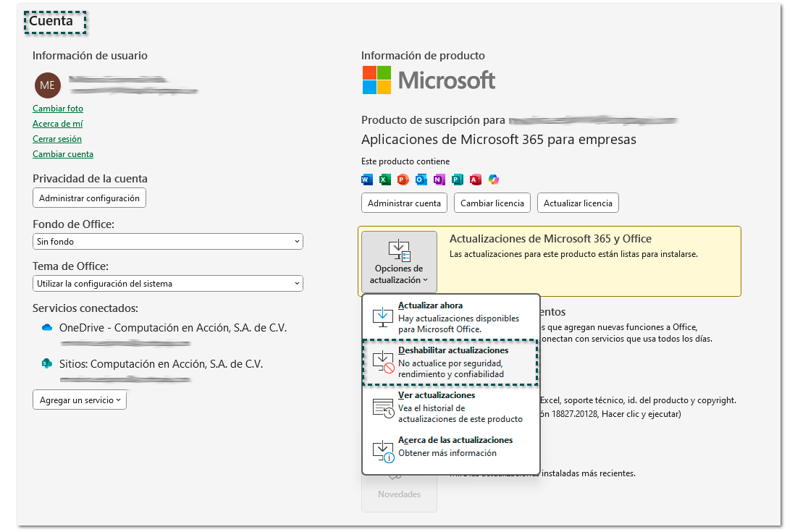Click the Outlook app icon
The height and width of the screenshot is (532, 787).
[421, 180]
